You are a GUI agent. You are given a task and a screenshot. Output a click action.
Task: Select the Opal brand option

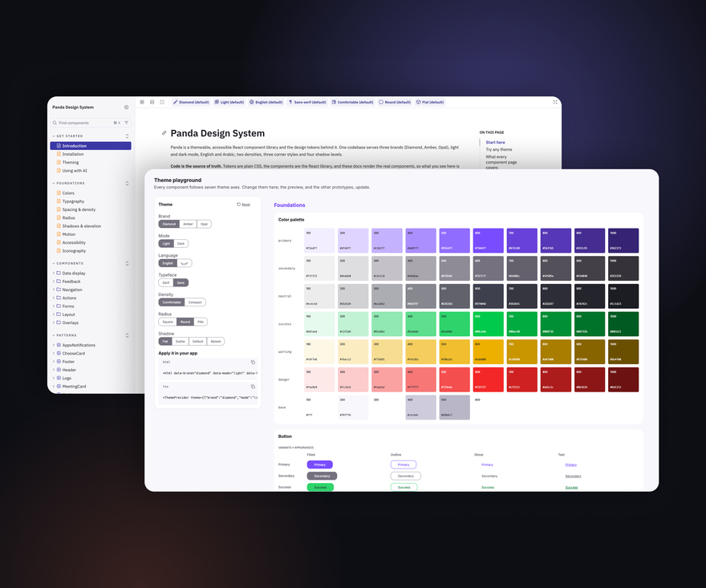pyautogui.click(x=204, y=224)
